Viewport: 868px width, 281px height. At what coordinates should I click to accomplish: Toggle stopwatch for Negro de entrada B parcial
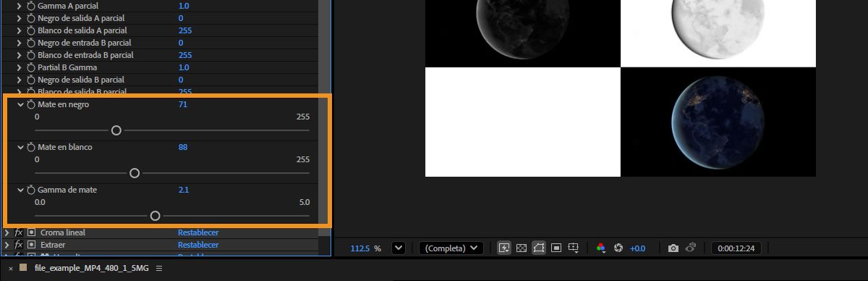pos(30,43)
